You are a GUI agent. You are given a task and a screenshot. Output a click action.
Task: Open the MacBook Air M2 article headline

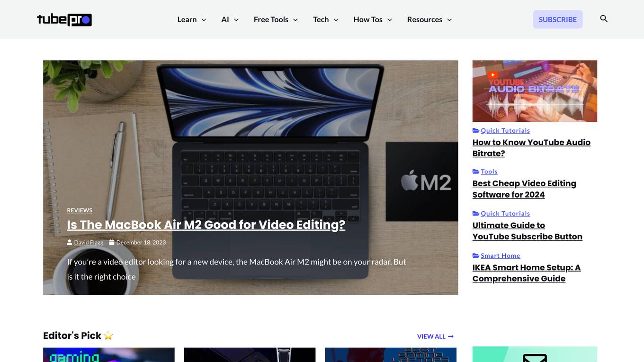pos(206,225)
